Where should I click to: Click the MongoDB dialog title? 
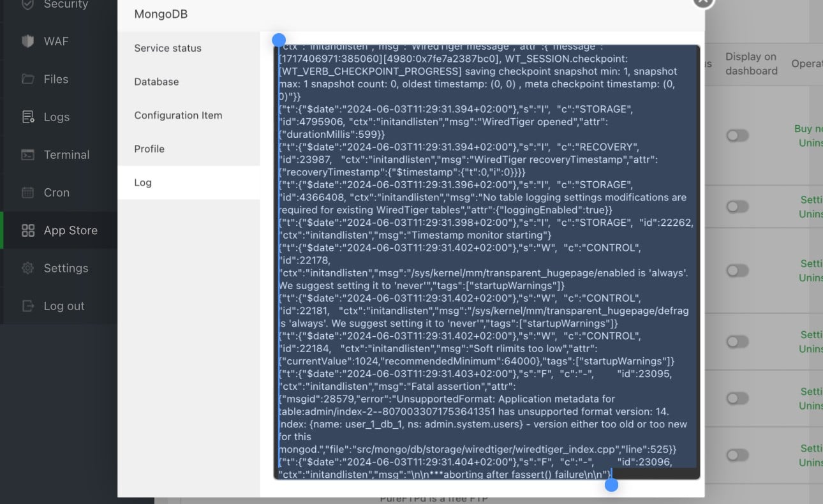pyautogui.click(x=161, y=14)
